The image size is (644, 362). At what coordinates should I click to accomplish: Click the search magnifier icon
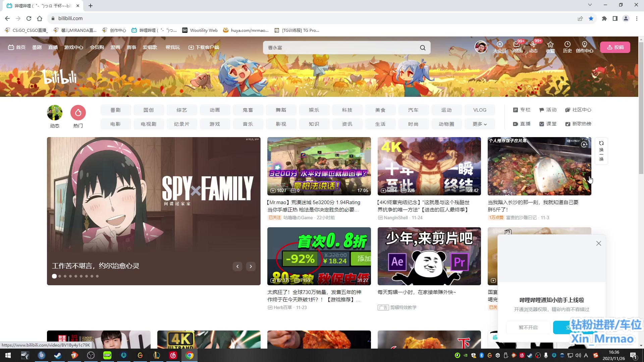click(x=423, y=48)
